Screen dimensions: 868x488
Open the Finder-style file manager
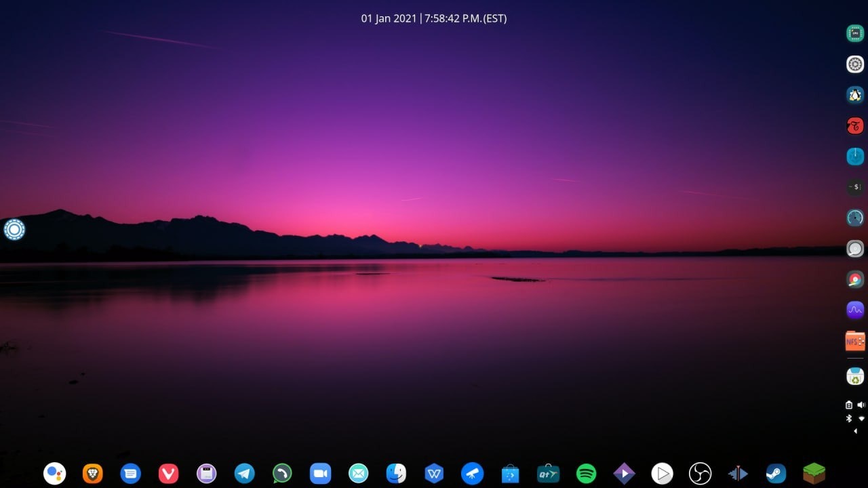click(396, 473)
